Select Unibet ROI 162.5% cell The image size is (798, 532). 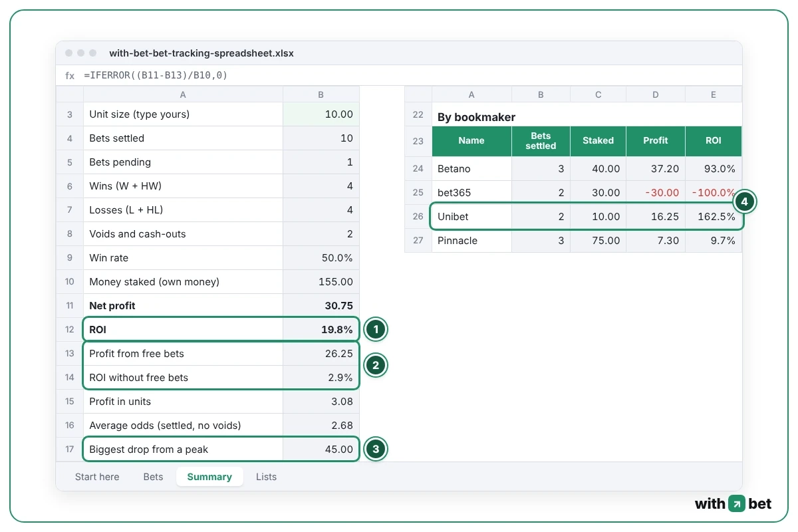tap(713, 217)
